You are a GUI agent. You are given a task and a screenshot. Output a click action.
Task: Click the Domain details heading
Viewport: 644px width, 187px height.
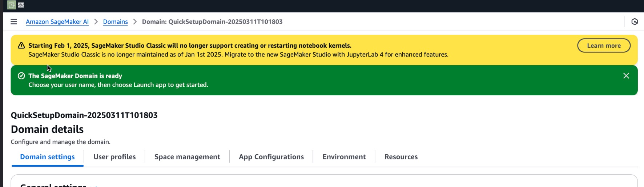47,129
